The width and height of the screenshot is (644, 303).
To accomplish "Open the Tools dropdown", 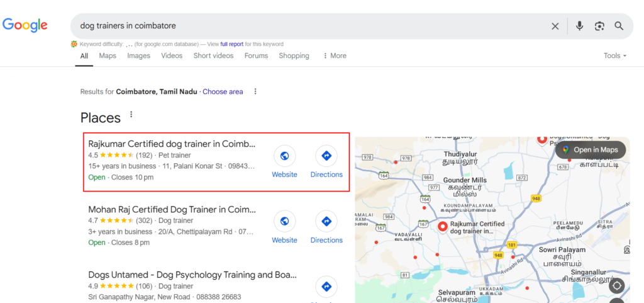I will click(x=614, y=55).
